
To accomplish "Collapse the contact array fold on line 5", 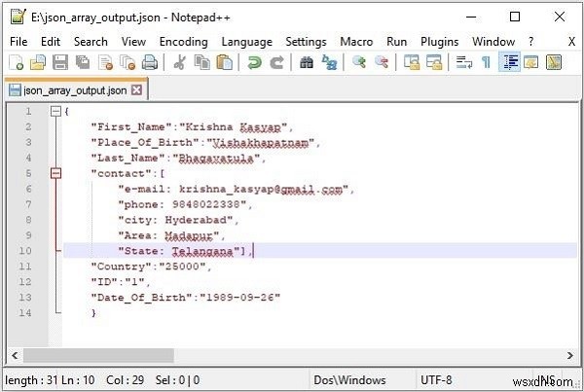I will (x=55, y=173).
